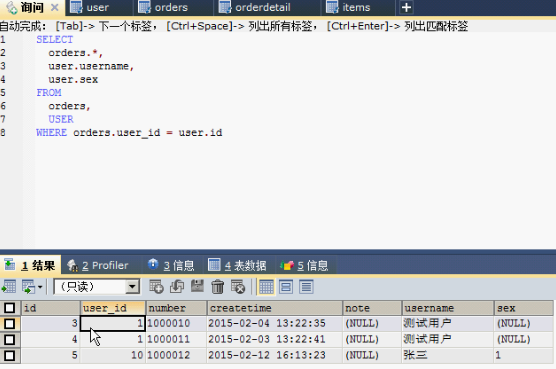Image resolution: width=556 pixels, height=369 pixels.
Task: Switch to grid view mode icon
Action: click(x=266, y=287)
